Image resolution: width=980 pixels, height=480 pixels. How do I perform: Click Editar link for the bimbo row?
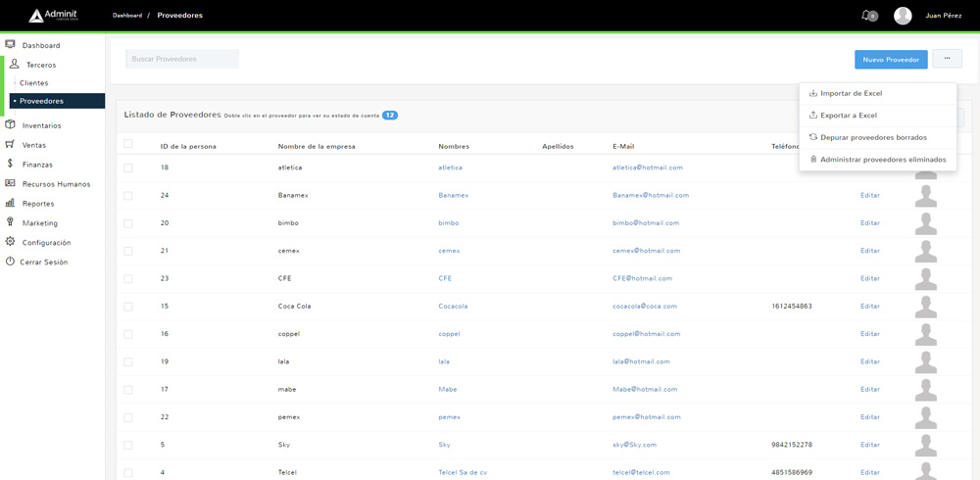(869, 223)
